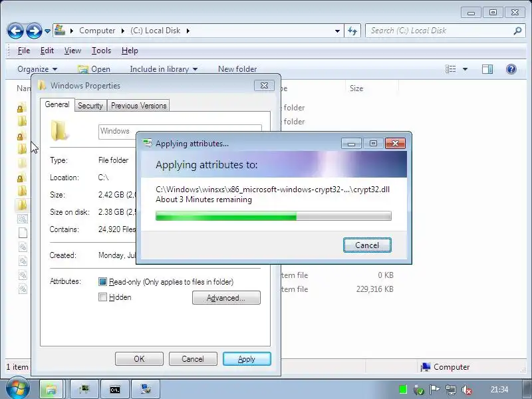
Task: Click the green attribute progress bar
Action: point(273,215)
